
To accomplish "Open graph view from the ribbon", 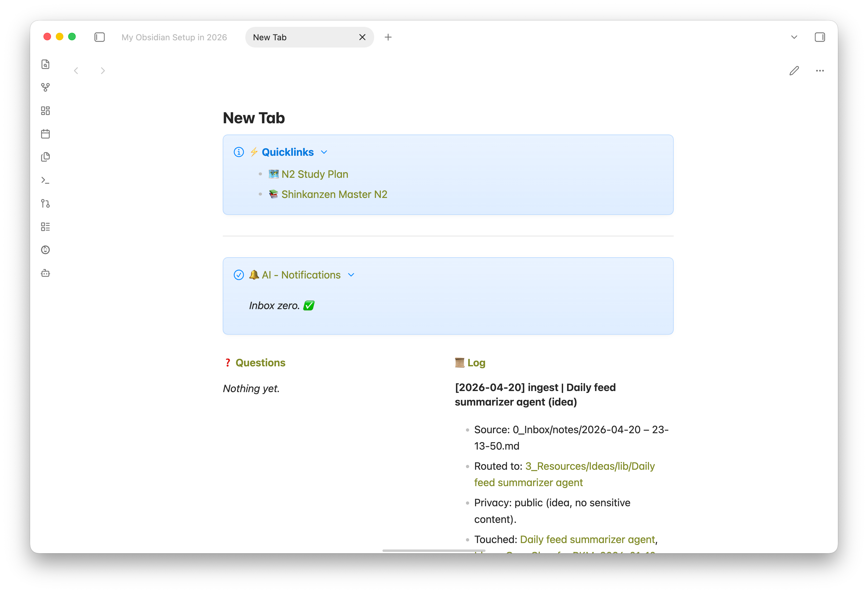I will 45,88.
